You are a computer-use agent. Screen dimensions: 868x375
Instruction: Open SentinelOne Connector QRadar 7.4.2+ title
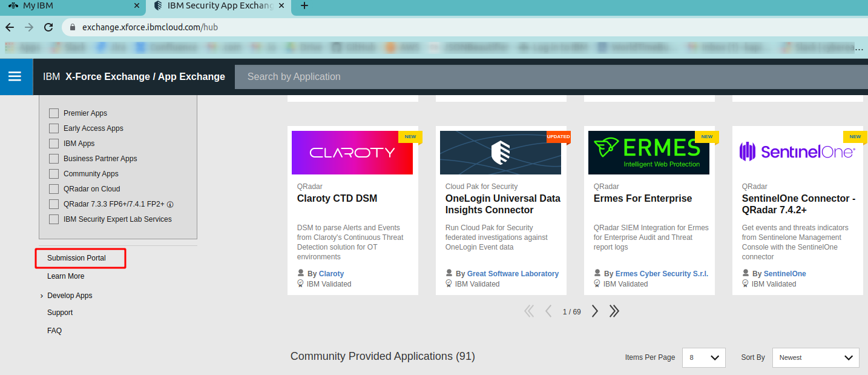click(x=799, y=204)
